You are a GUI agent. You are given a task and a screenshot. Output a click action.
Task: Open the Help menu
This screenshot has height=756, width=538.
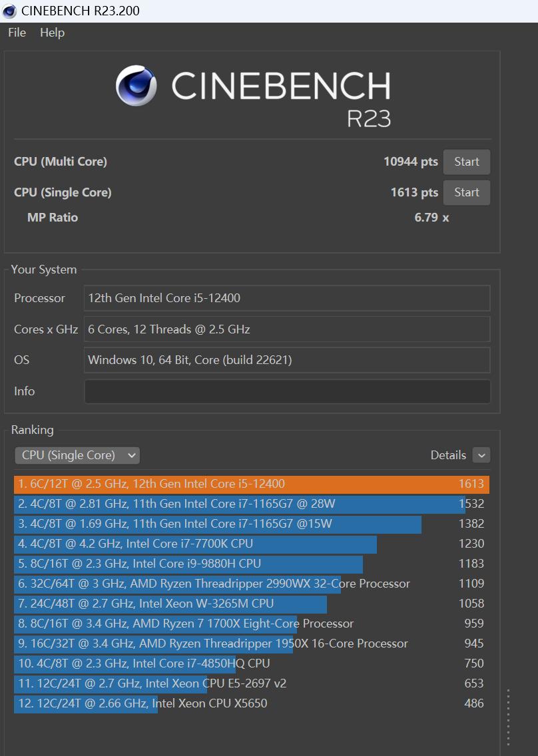pyautogui.click(x=52, y=33)
